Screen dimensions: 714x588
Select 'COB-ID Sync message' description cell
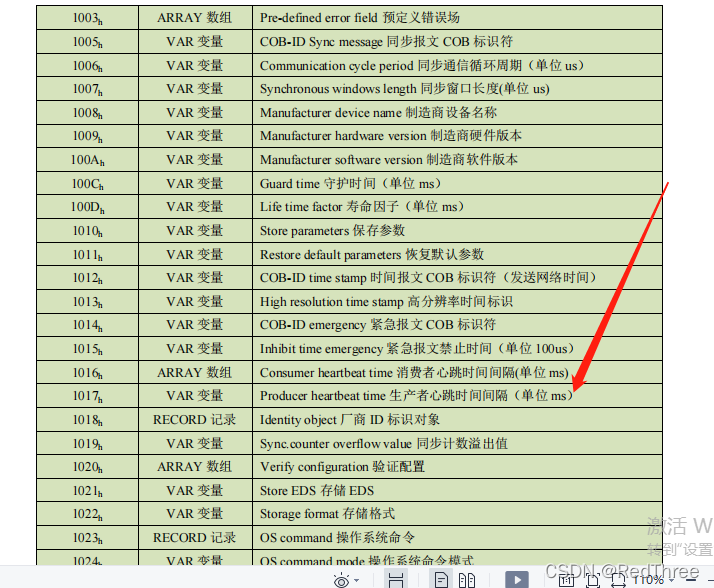coord(457,42)
